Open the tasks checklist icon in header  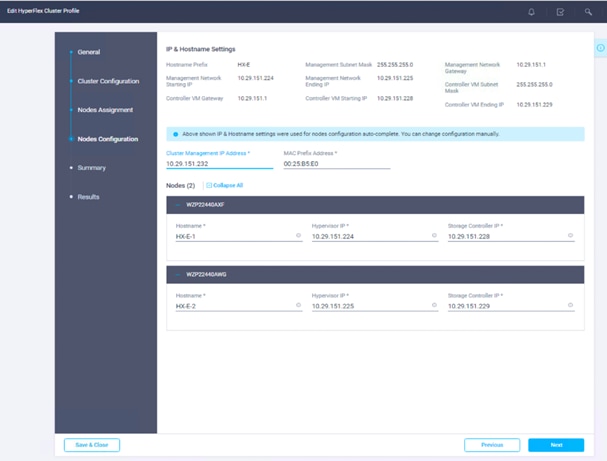point(560,12)
